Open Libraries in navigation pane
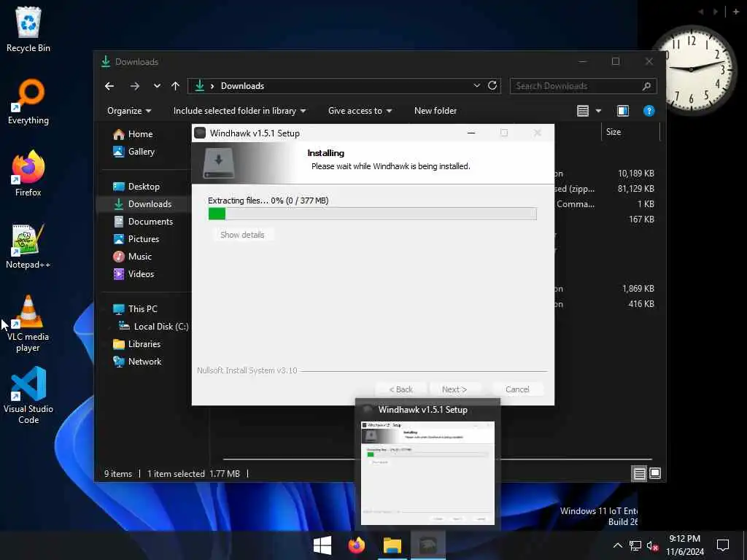The width and height of the screenshot is (747, 560). point(136,344)
